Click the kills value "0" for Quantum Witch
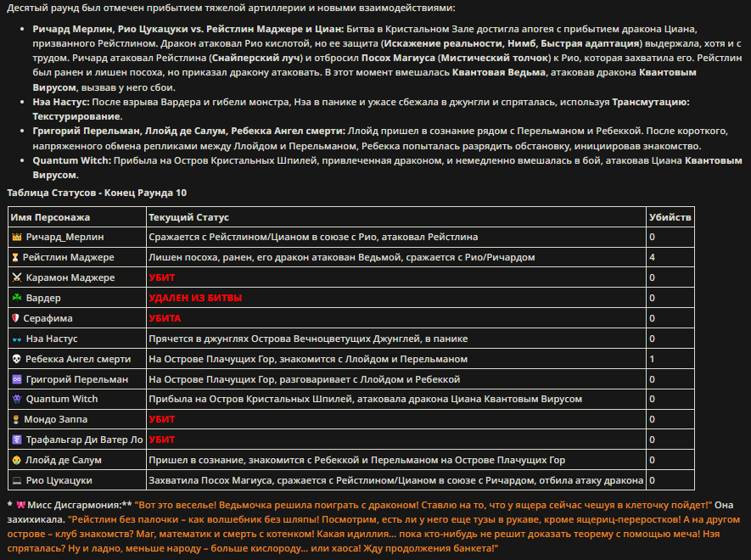The image size is (751, 560). tap(652, 399)
